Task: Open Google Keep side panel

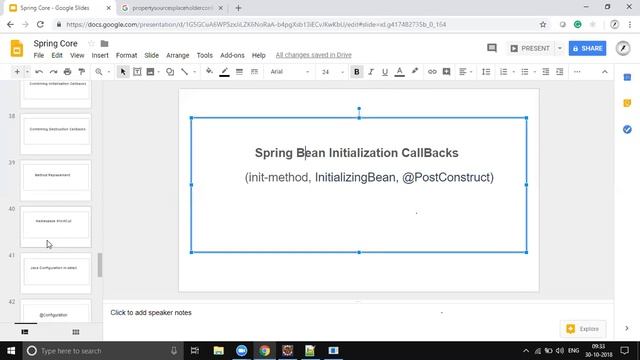Action: (627, 103)
